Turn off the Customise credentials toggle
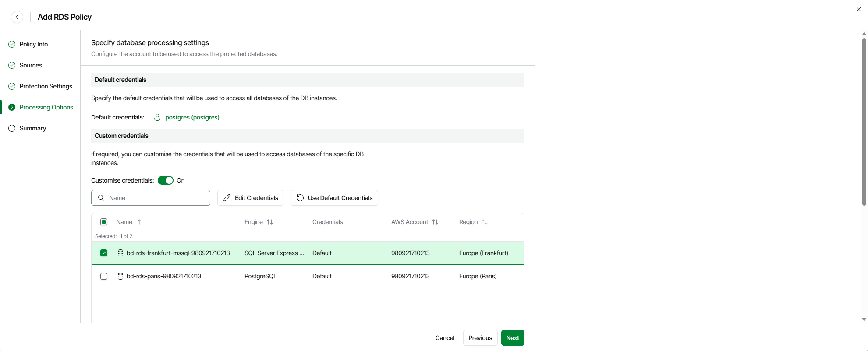The width and height of the screenshot is (868, 351). coord(166,180)
